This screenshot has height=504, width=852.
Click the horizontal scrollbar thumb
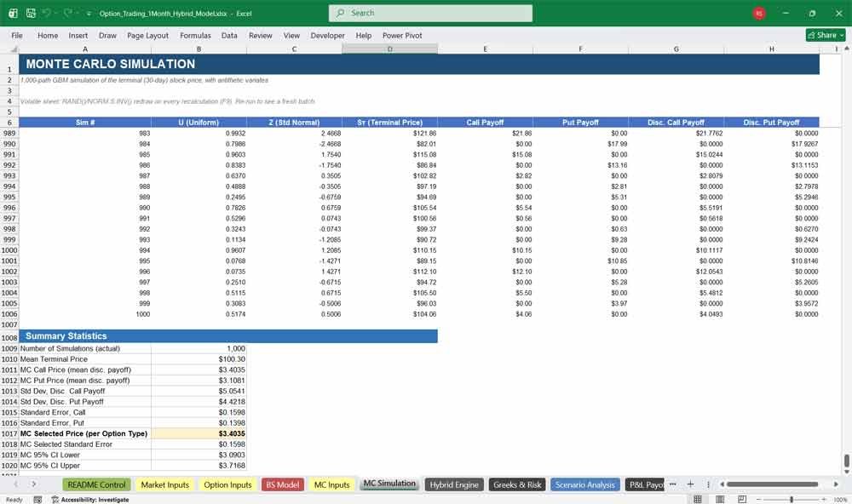pyautogui.click(x=772, y=484)
